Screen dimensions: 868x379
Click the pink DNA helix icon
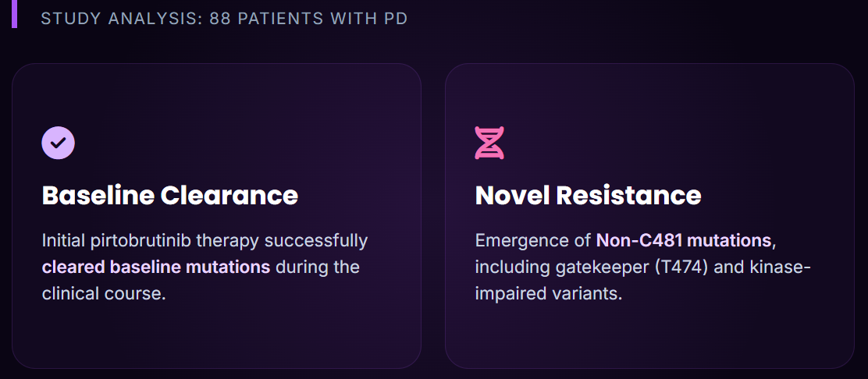[x=489, y=143]
